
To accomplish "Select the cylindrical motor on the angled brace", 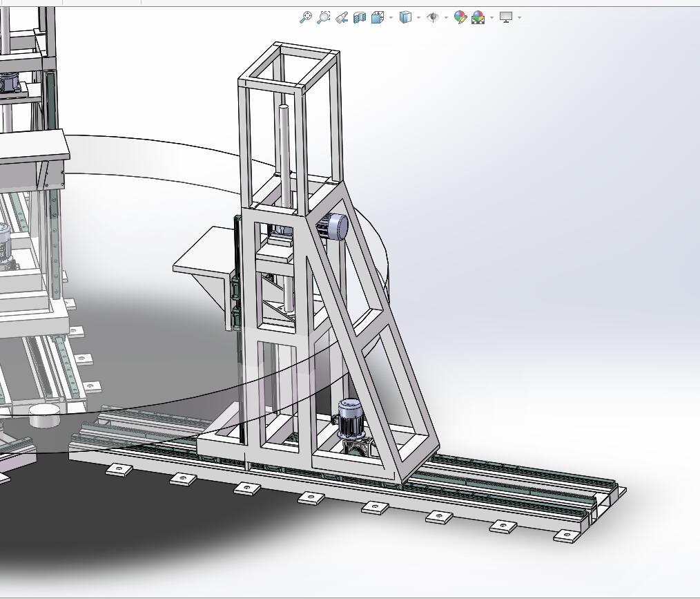I will pyautogui.click(x=333, y=227).
